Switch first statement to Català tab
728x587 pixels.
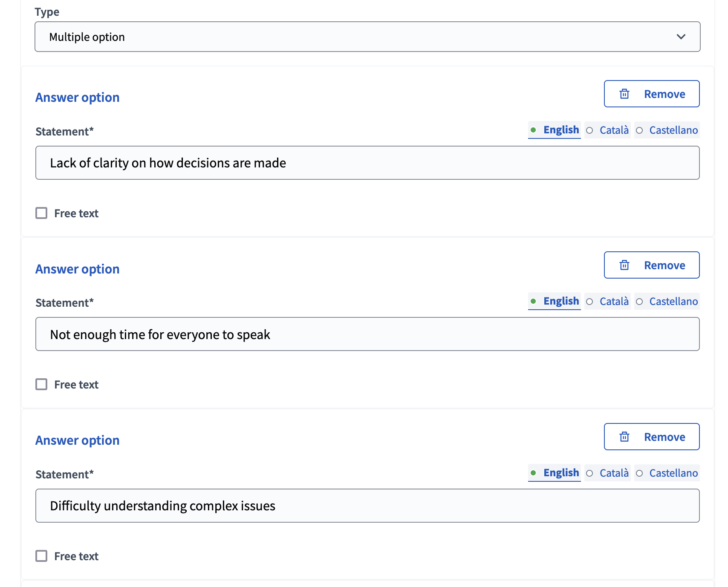click(x=608, y=130)
